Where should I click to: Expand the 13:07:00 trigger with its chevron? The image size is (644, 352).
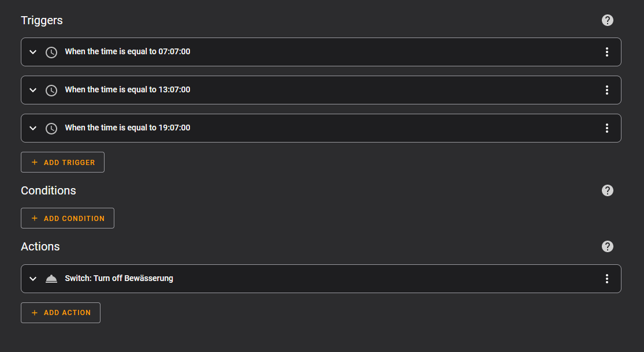click(x=33, y=90)
